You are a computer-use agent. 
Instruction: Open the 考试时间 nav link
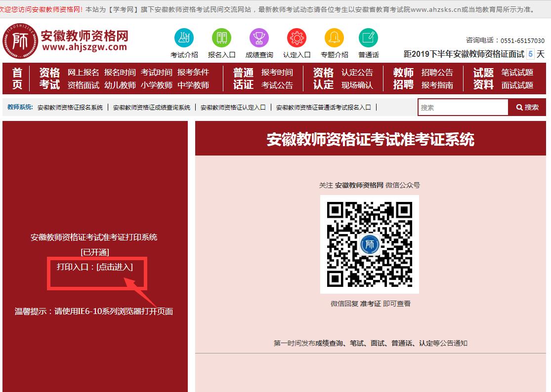(x=156, y=72)
